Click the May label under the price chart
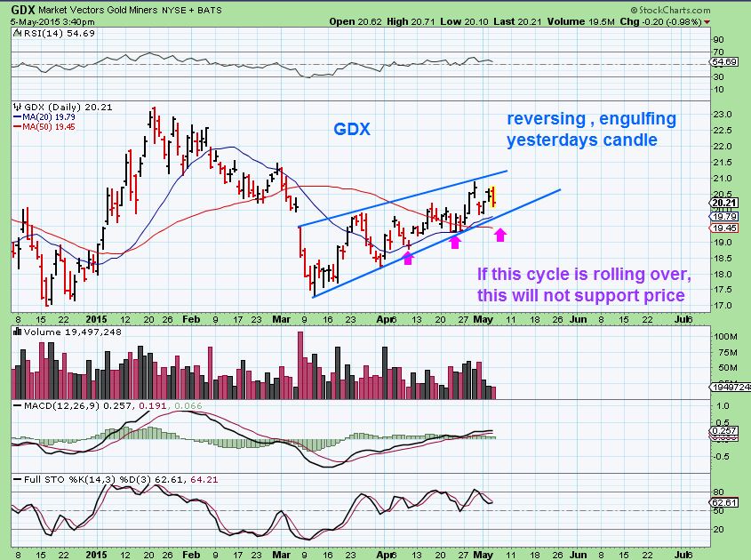 click(483, 319)
